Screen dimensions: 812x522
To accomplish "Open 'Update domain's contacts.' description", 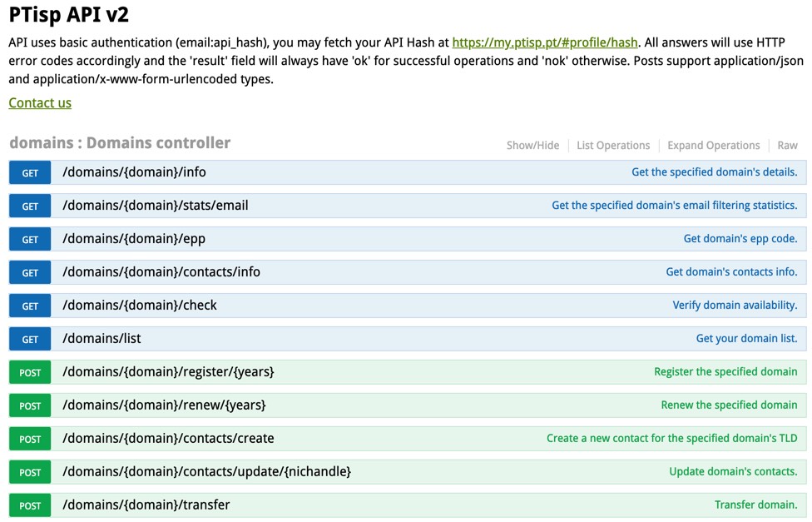I will click(733, 472).
